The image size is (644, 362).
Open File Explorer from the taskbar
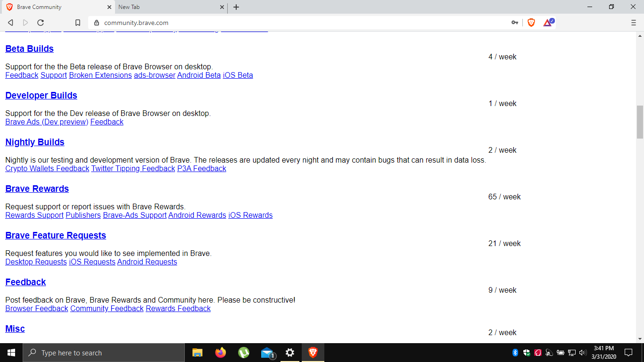(x=198, y=353)
